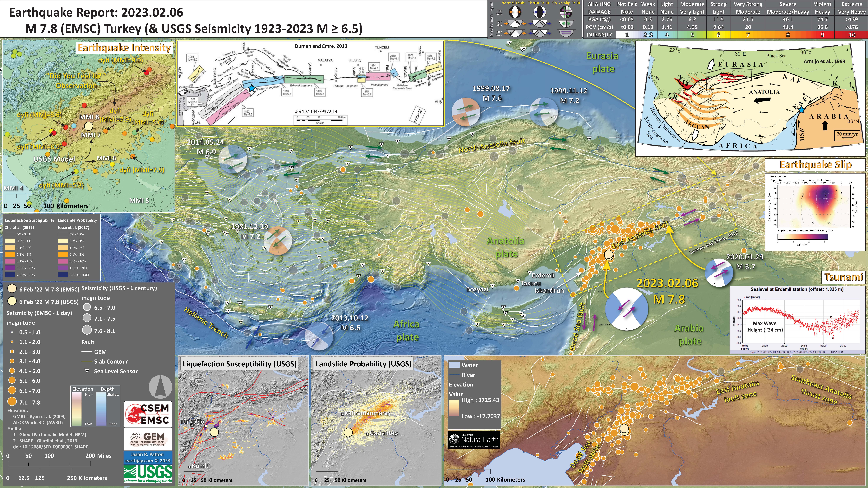The width and height of the screenshot is (868, 488).
Task: Click the Hellenic Trench label
Action: [206, 322]
